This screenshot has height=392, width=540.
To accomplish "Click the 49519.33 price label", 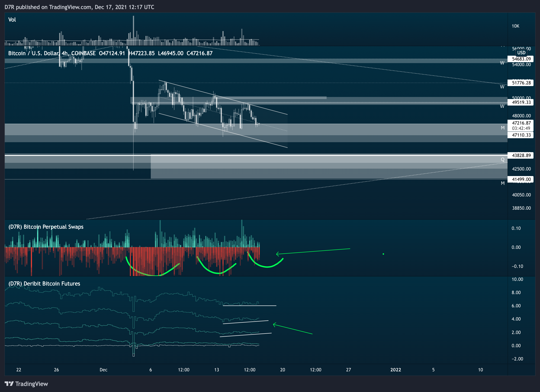I will pos(521,102).
